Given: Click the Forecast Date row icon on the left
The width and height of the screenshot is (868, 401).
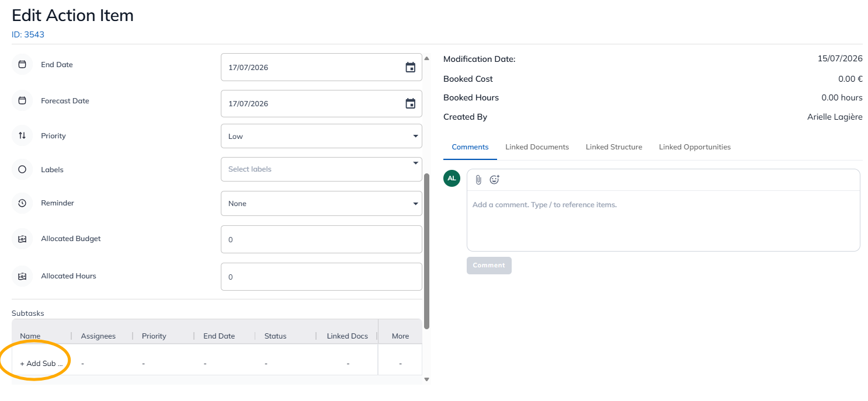Looking at the screenshot, I should pos(22,100).
